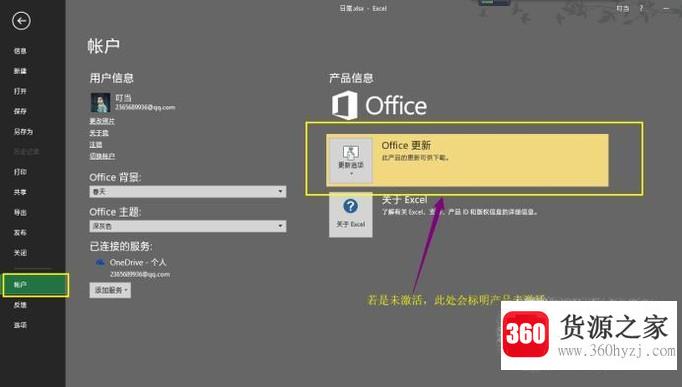Open the Office 背景 dropdown showing 春天
682x387 pixels.
[x=187, y=191]
